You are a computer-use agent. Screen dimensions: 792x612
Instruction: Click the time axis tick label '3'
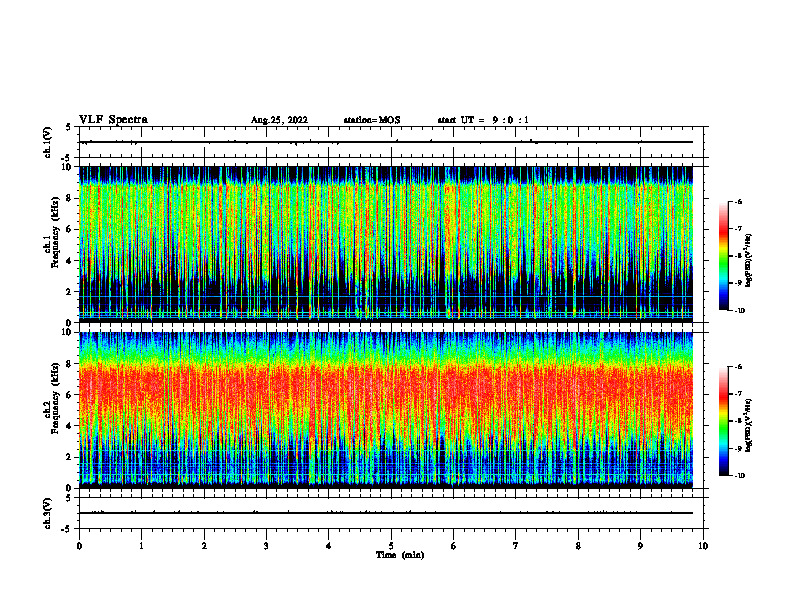point(266,546)
